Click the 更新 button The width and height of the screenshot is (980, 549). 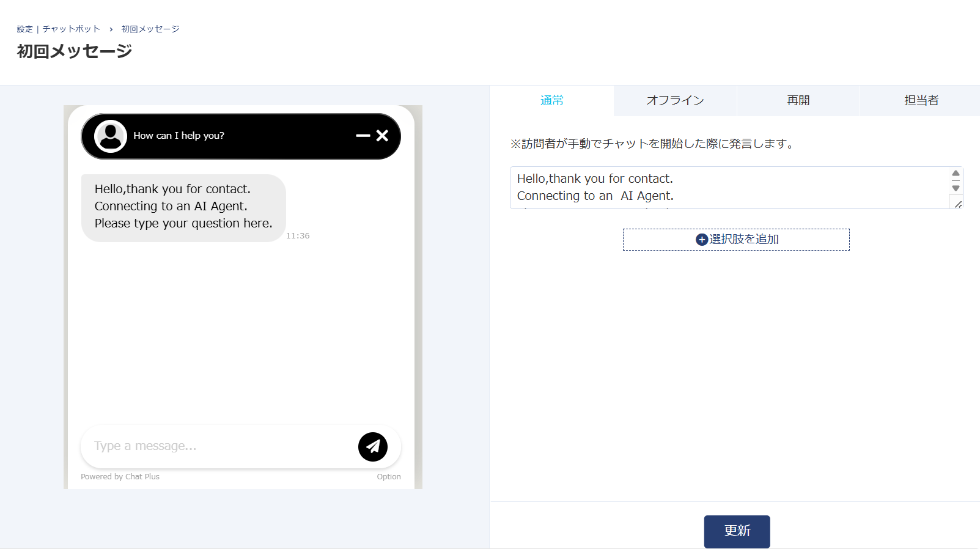(737, 531)
